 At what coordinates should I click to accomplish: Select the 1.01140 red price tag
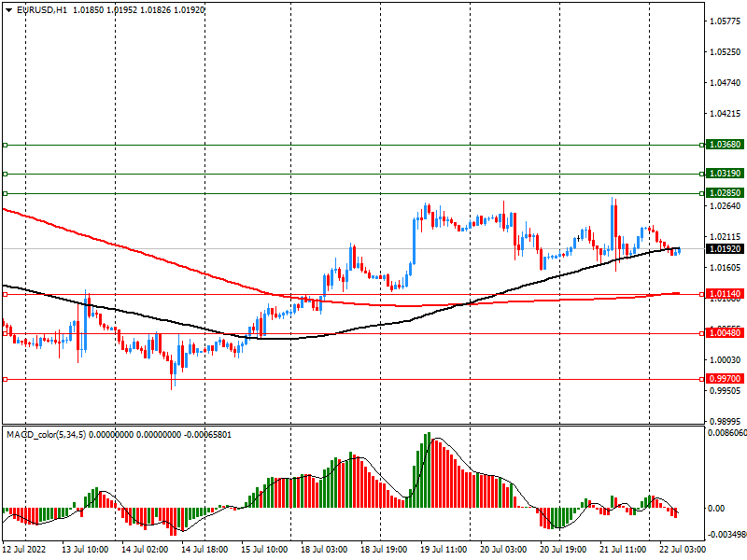[725, 294]
